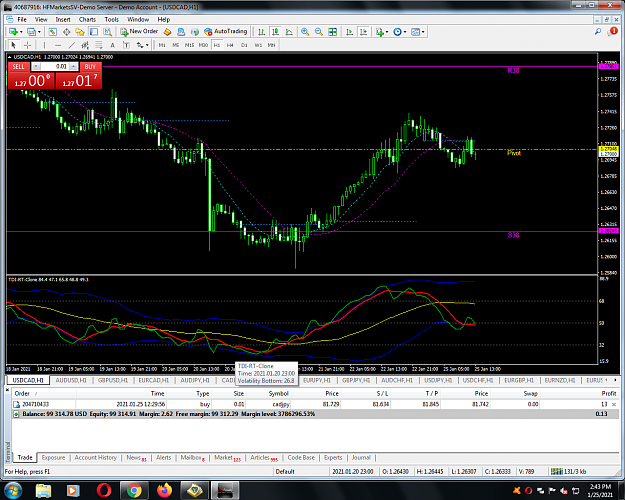
Task: Switch timeframe to D1
Action: click(244, 45)
